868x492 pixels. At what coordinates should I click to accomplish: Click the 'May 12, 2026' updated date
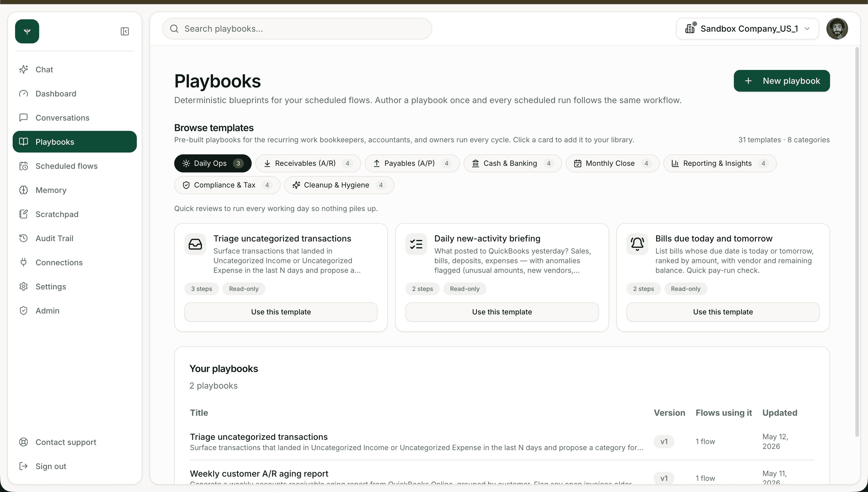coord(775,442)
